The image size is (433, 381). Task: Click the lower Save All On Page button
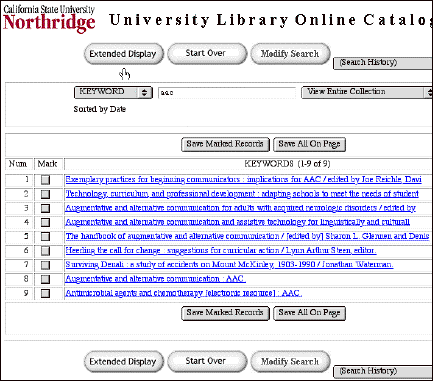309,313
